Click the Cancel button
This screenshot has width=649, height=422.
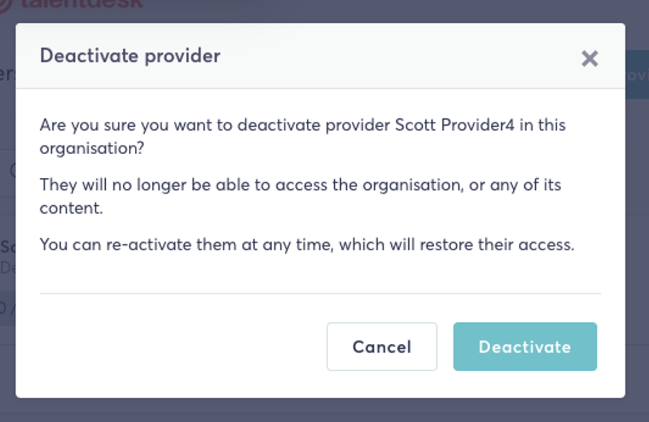[382, 347]
